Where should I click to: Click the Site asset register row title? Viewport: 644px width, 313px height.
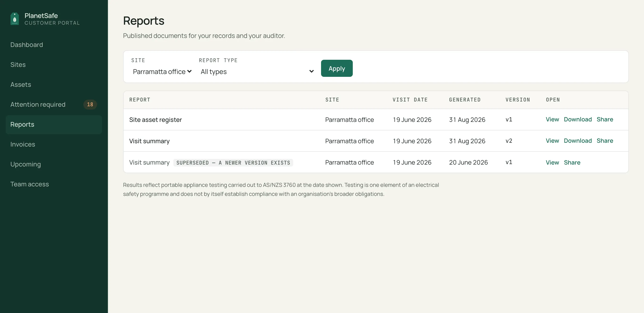155,120
